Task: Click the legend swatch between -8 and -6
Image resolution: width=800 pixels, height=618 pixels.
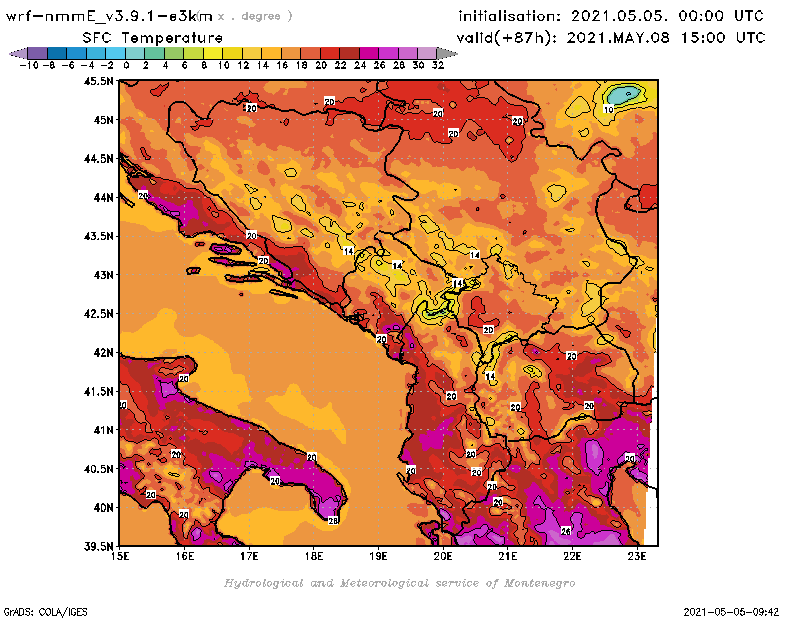Action: (57, 53)
